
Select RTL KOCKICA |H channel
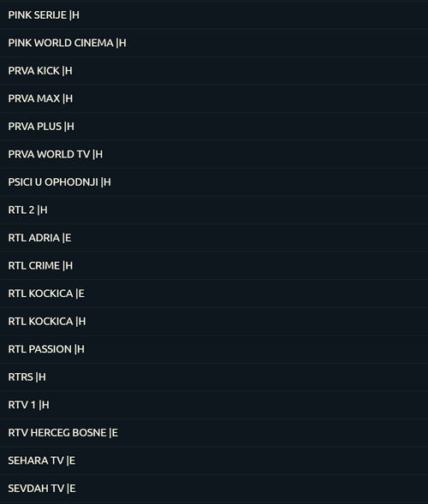click(214, 322)
